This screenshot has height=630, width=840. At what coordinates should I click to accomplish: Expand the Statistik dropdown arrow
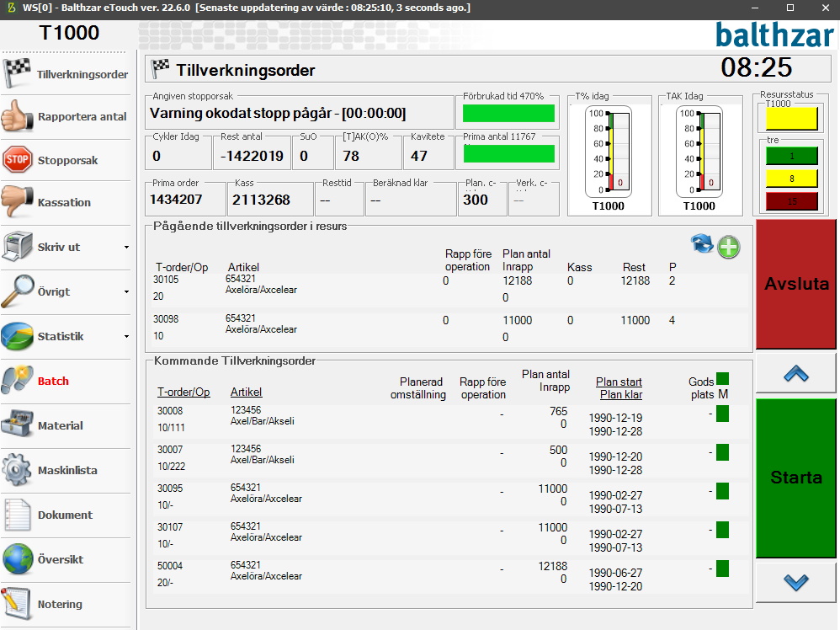pos(126,336)
